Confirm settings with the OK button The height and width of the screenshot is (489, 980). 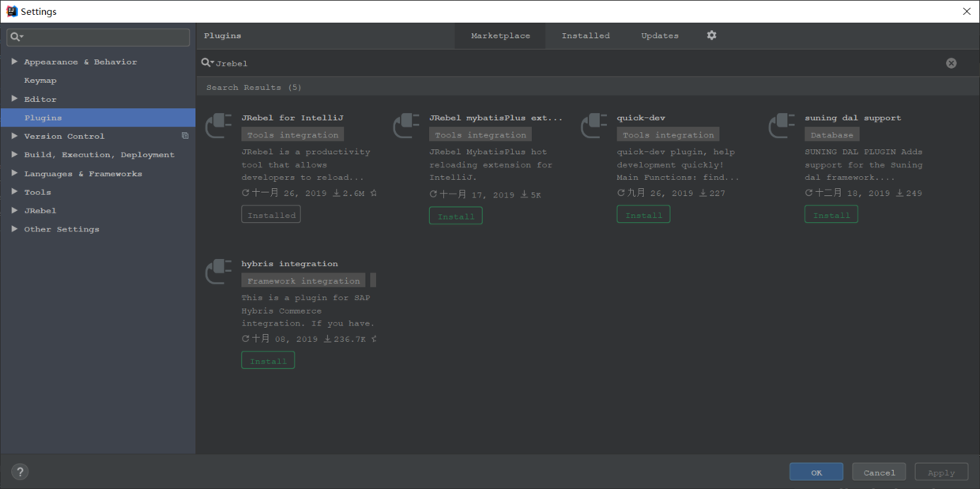coord(816,472)
